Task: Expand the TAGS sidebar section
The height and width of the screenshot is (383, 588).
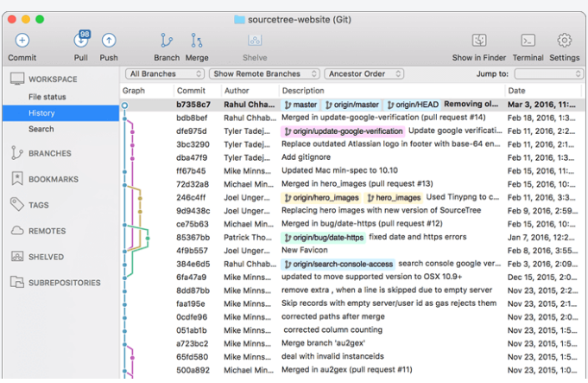Action: (39, 205)
